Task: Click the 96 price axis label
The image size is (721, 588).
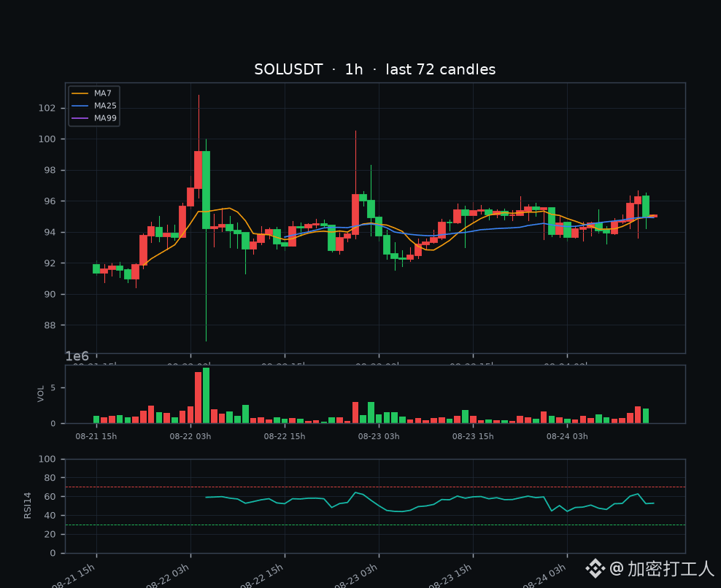Action: [50, 201]
